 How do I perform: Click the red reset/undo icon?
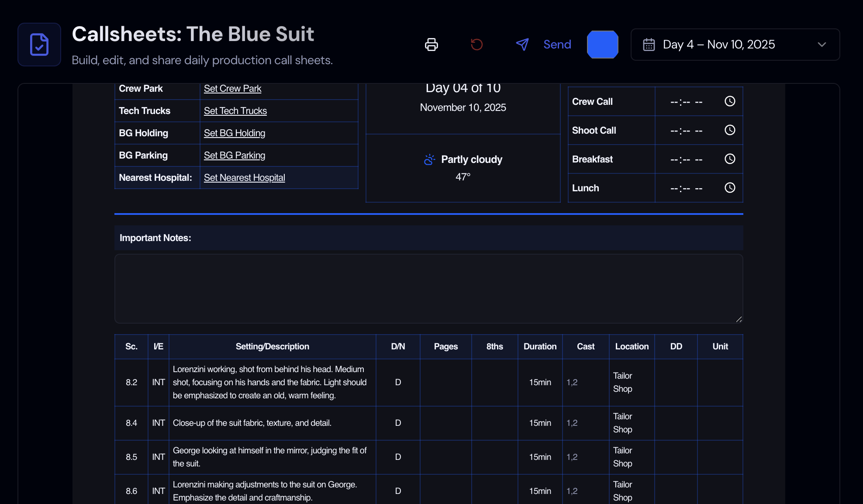[476, 45]
